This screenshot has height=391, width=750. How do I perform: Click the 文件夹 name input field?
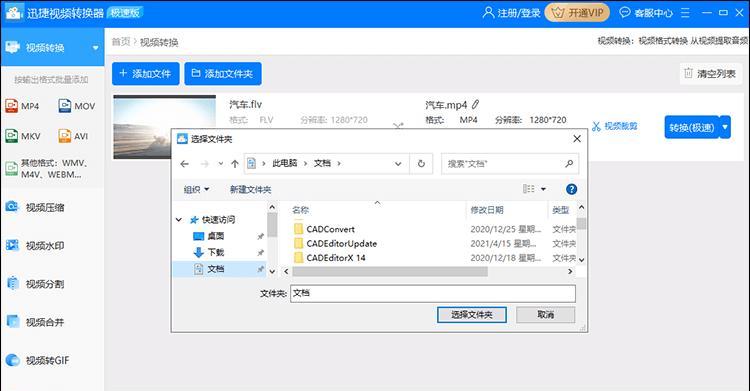(433, 293)
